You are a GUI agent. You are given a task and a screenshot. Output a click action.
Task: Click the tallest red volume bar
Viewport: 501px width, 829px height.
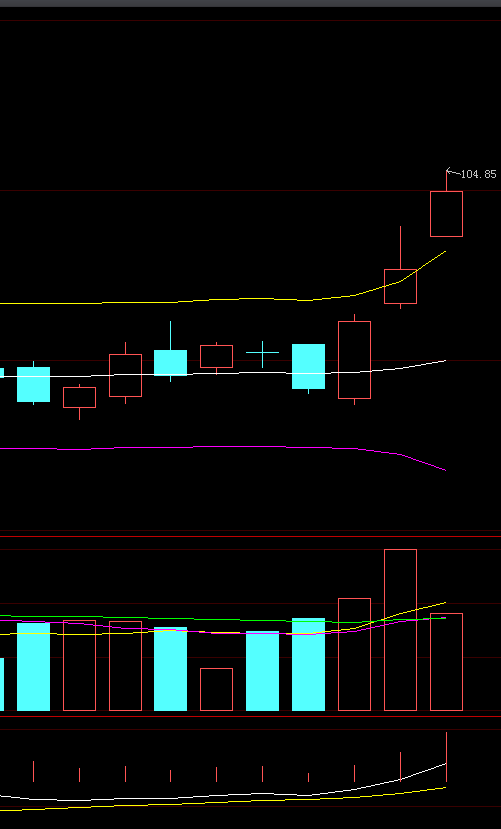400,630
